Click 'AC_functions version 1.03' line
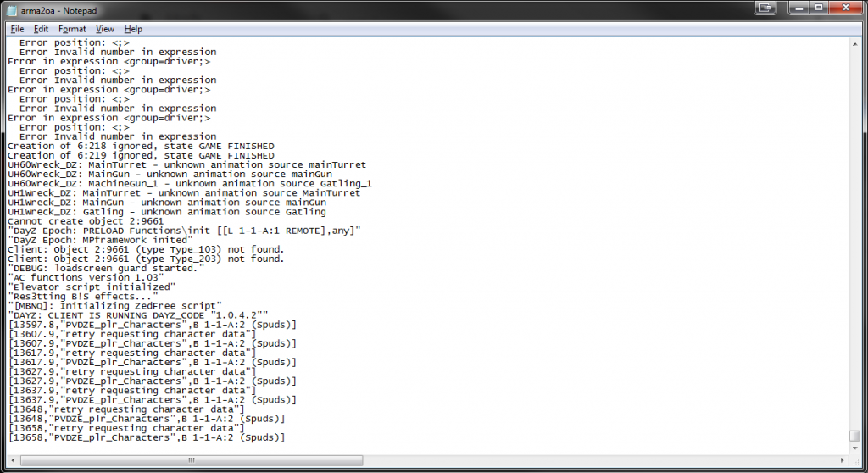This screenshot has height=473, width=868. (x=86, y=278)
